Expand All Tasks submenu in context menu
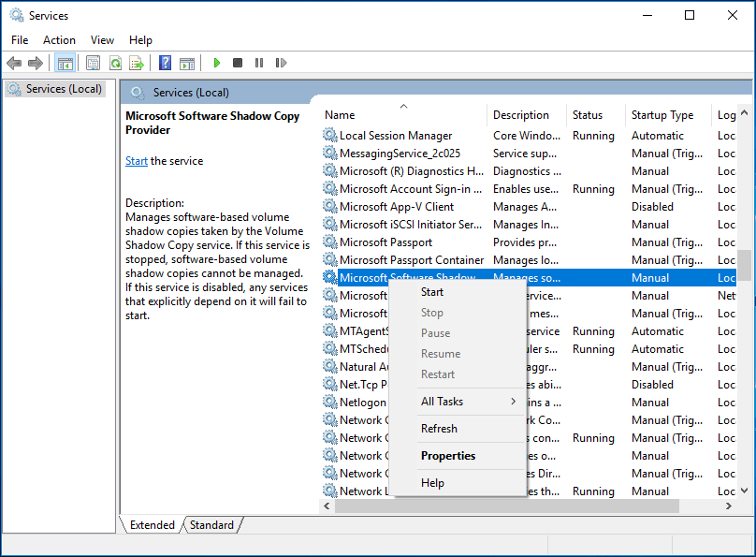 458,402
